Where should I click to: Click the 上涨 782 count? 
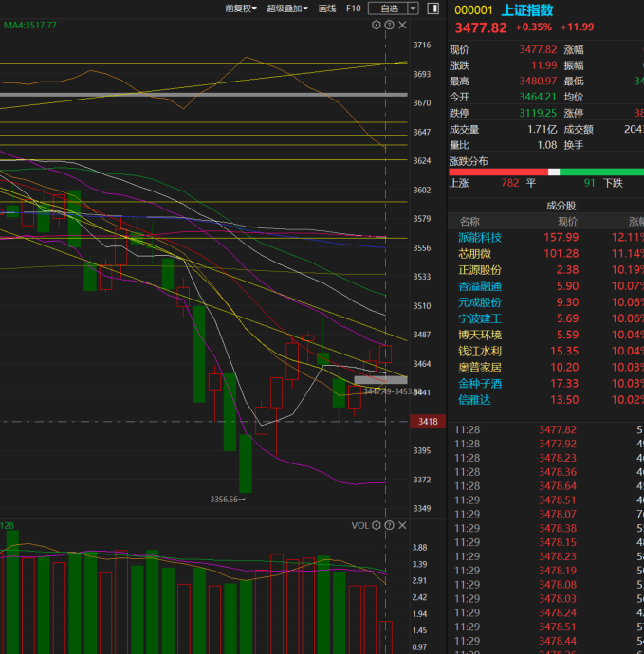tap(510, 183)
